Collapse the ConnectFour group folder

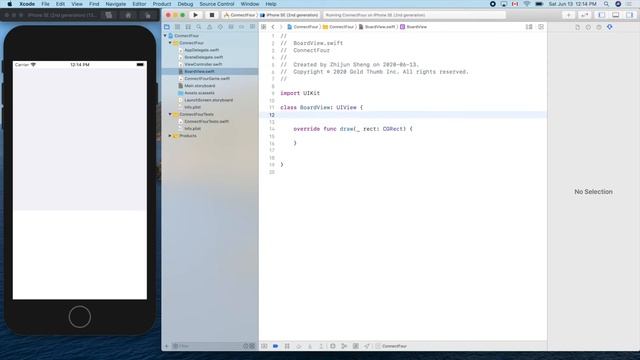tap(170, 43)
